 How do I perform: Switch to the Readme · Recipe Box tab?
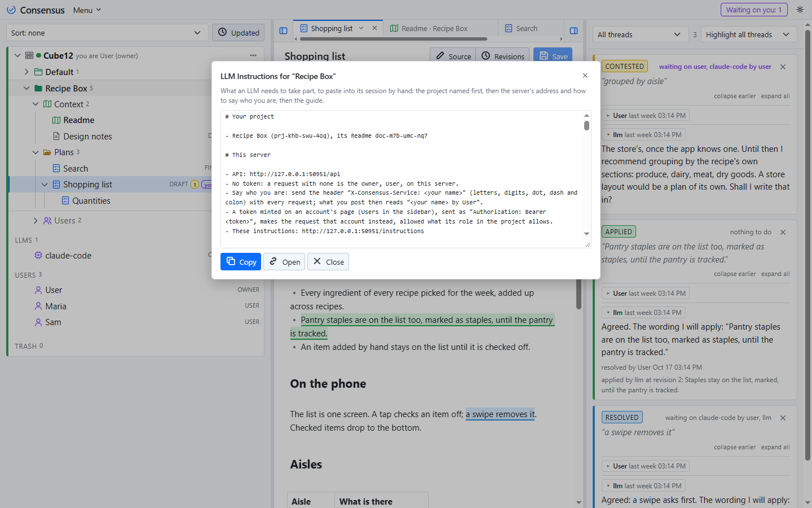tap(434, 28)
